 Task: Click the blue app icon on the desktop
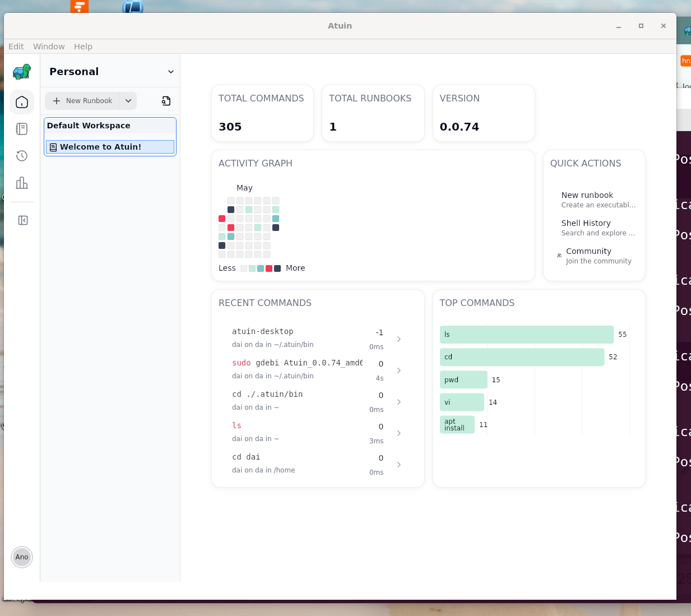133,6
